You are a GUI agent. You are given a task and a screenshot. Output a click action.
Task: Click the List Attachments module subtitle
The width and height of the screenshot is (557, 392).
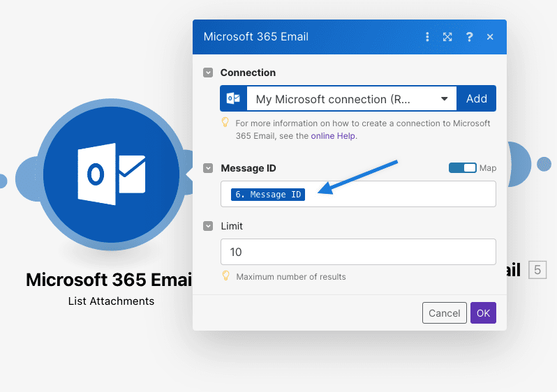(x=111, y=301)
